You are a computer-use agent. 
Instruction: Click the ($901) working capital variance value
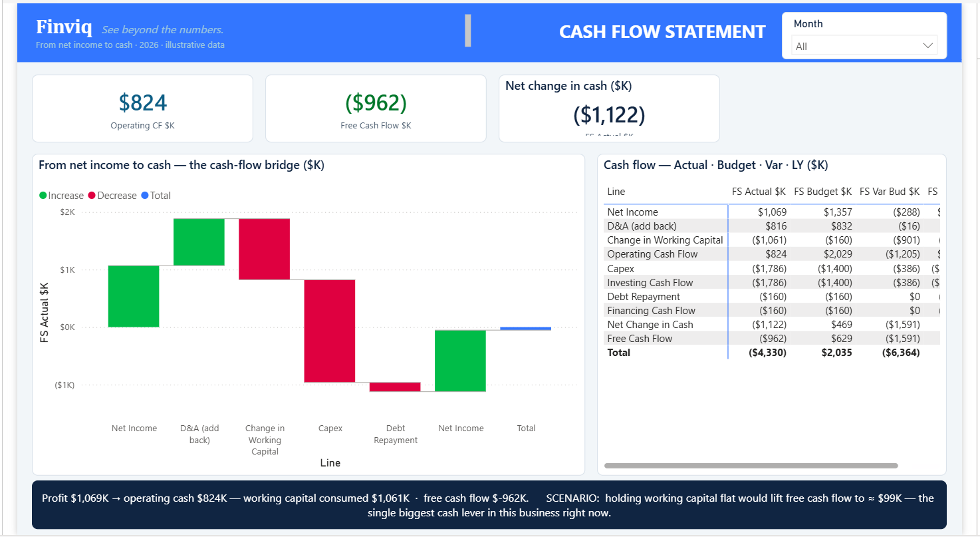tap(906, 240)
